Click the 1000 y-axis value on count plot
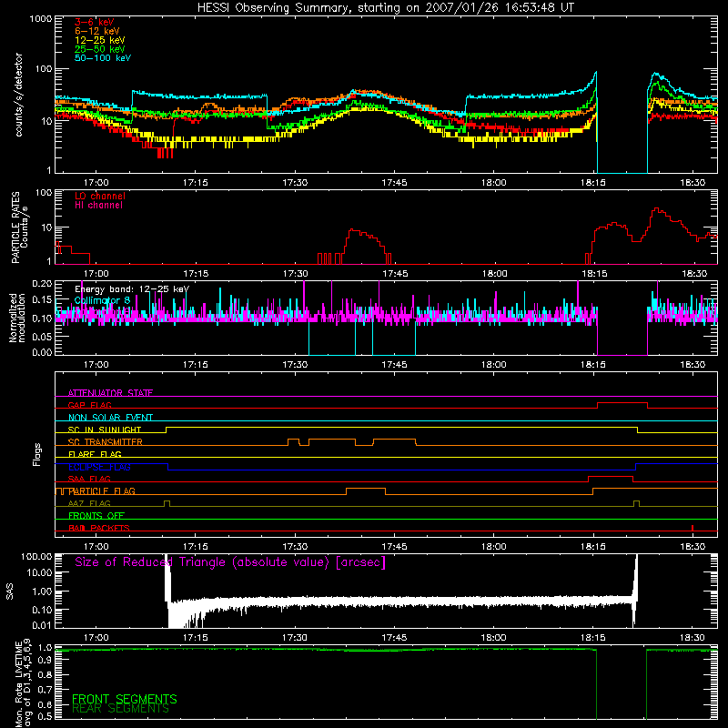 tap(40, 19)
